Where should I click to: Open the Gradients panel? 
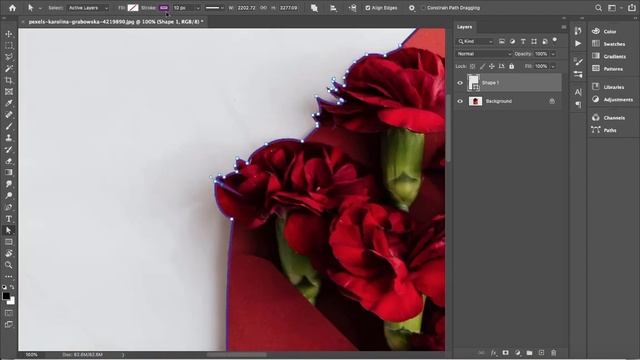click(x=609, y=56)
